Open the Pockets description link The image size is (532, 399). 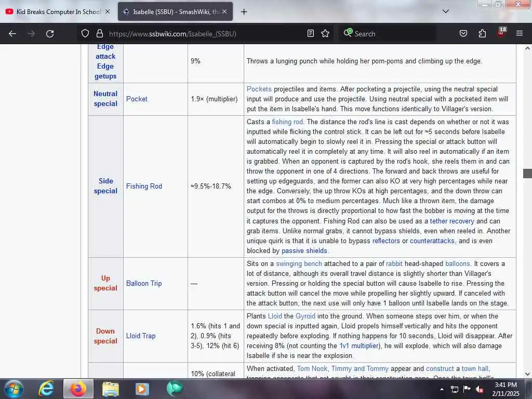click(x=259, y=89)
